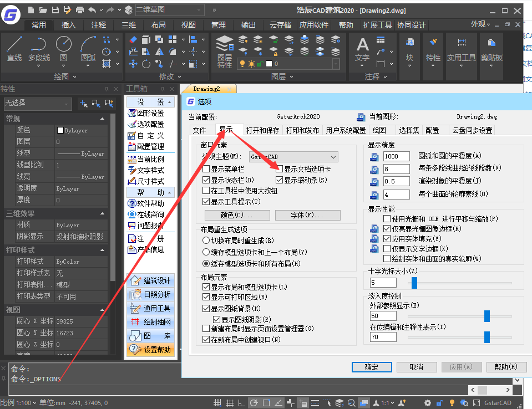Click the 确定 button
The width and height of the screenshot is (532, 409).
(371, 367)
